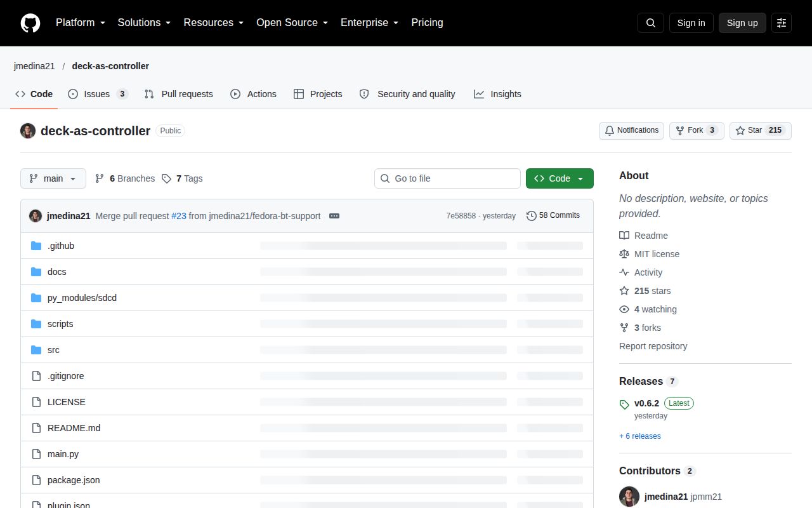The width and height of the screenshot is (812, 508).
Task: Expand the Solutions menu
Action: [x=144, y=23]
